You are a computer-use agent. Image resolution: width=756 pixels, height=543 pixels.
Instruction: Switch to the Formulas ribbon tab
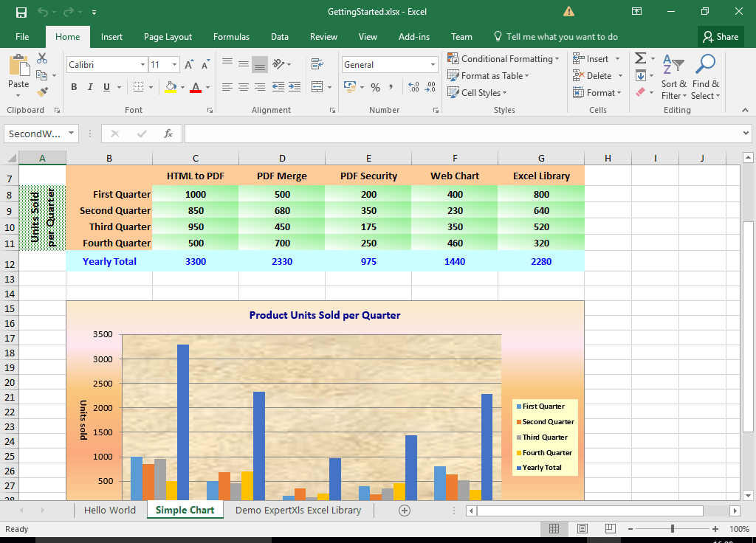click(231, 36)
